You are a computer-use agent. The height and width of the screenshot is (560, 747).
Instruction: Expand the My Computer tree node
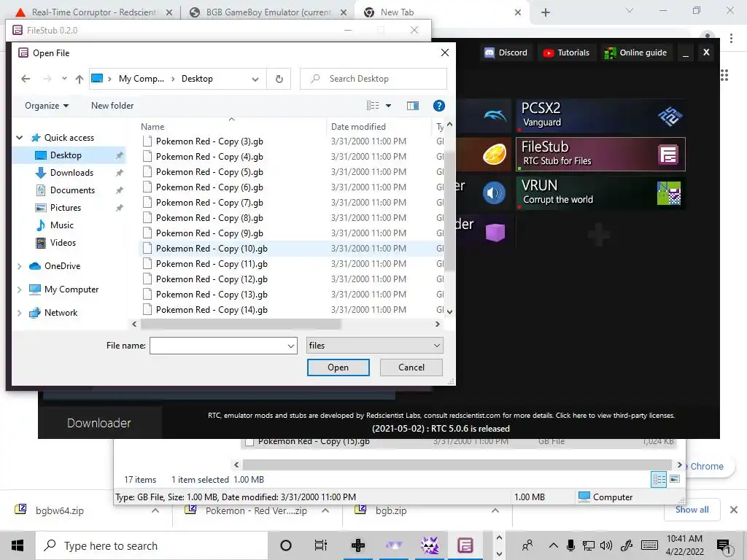pos(20,289)
